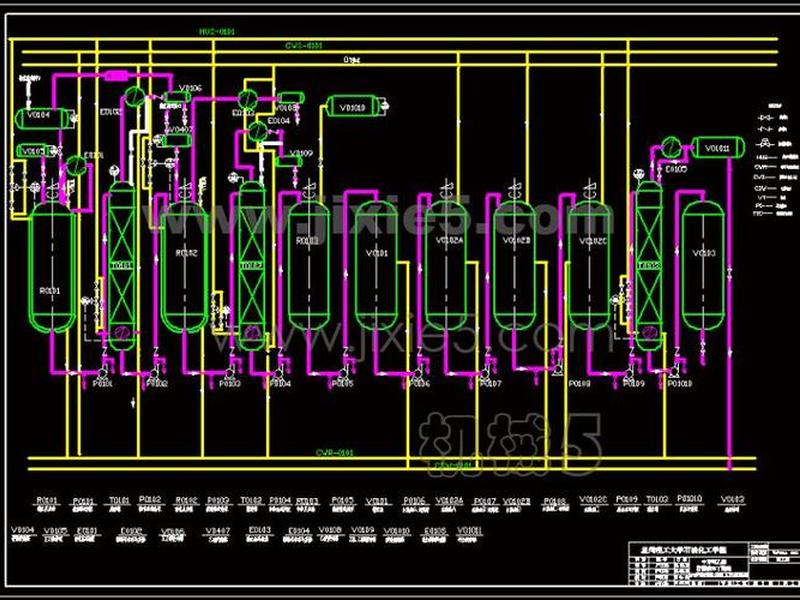800x600 pixels.
Task: Click E0105 in the bottom equipment list
Action: click(x=434, y=531)
